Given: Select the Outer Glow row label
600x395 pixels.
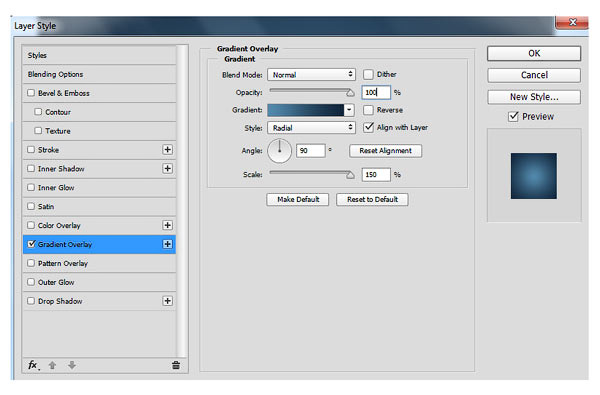Looking at the screenshot, I should [56, 282].
